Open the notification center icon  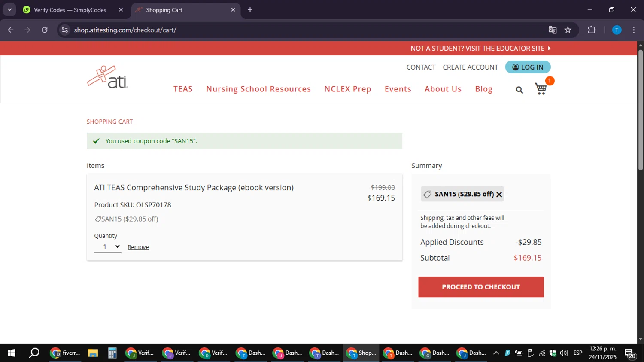click(630, 353)
